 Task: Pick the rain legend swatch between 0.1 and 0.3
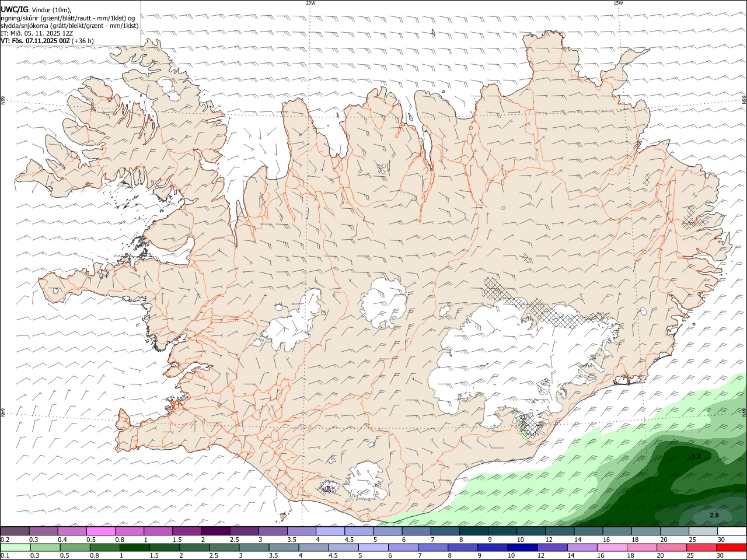pos(15,548)
